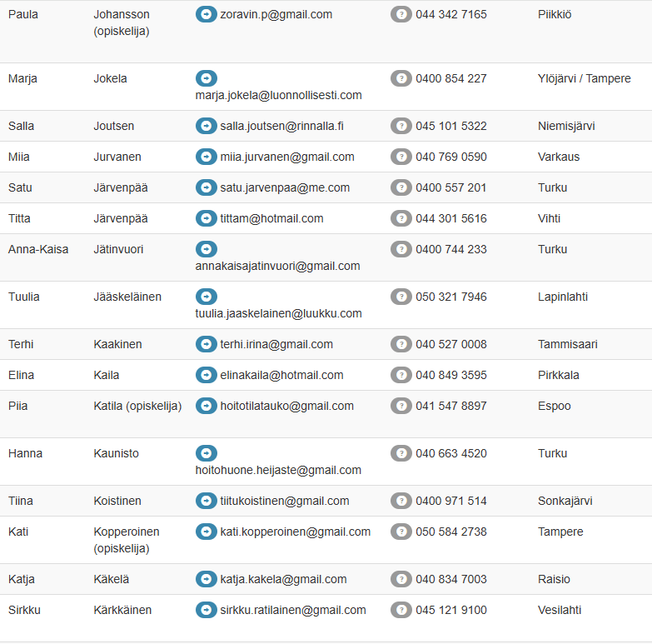Tap the question-mark icon next to 040 769 0590
Image resolution: width=652 pixels, height=644 pixels.
[401, 157]
